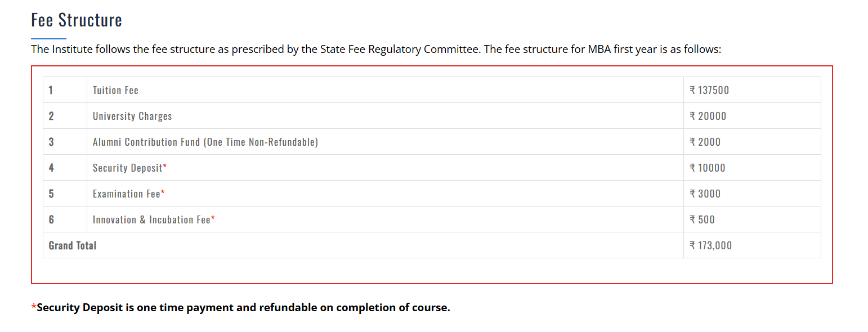Select the University Charges label cell
868x332 pixels.
(x=132, y=116)
